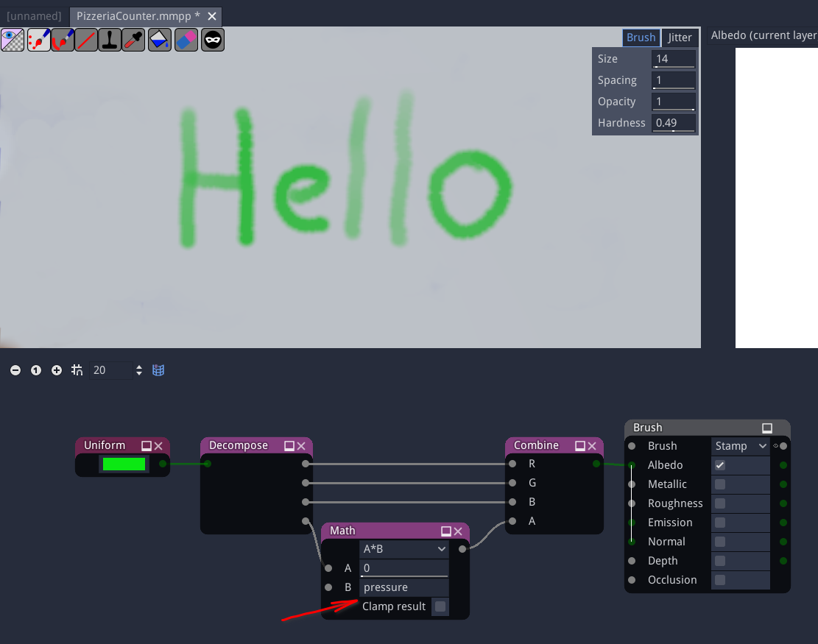Image resolution: width=818 pixels, height=644 pixels.
Task: Toggle snap to grid in the node editor
Action: pos(77,370)
